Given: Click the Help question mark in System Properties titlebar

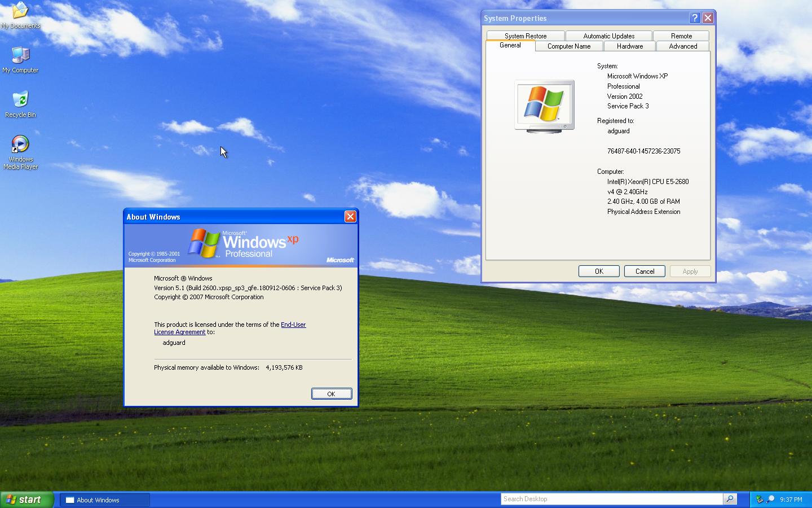Looking at the screenshot, I should (695, 17).
